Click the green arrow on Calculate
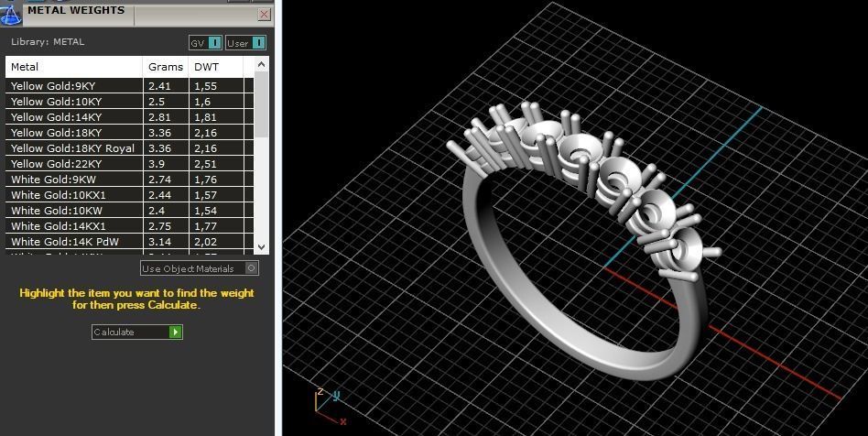868x436 pixels. click(x=176, y=332)
